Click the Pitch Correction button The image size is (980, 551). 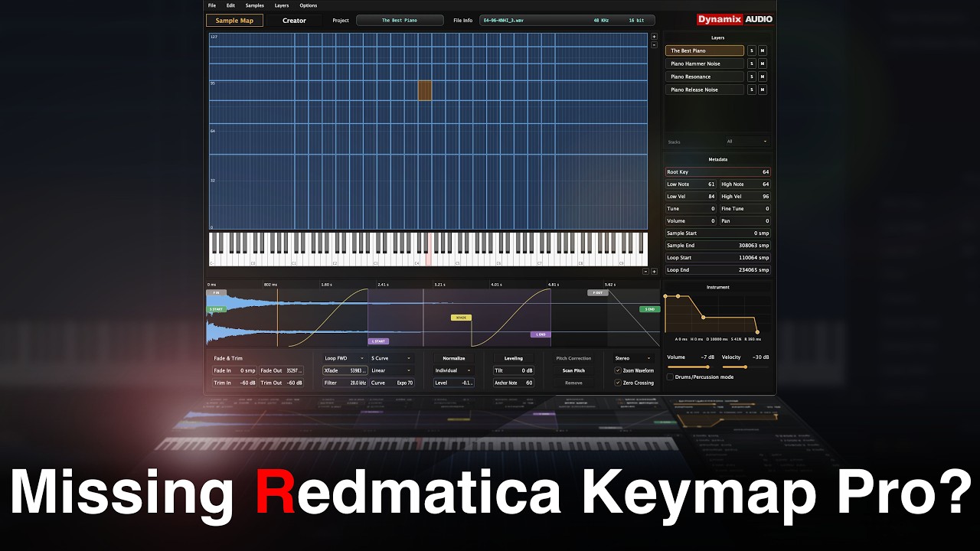click(x=573, y=358)
